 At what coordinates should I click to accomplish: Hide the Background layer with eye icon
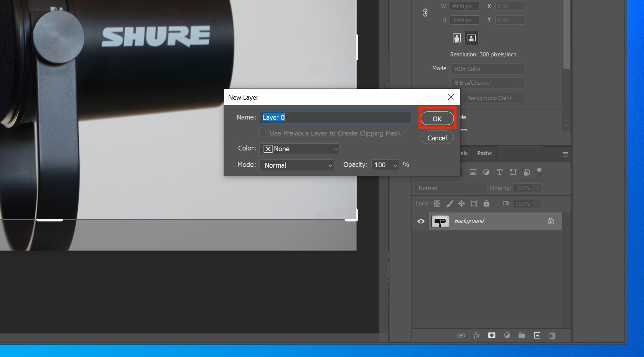click(421, 221)
